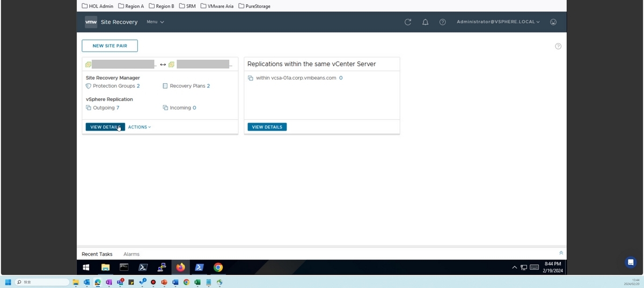Open Command Prompt in the inner taskbar
This screenshot has width=644, height=288.
124,267
